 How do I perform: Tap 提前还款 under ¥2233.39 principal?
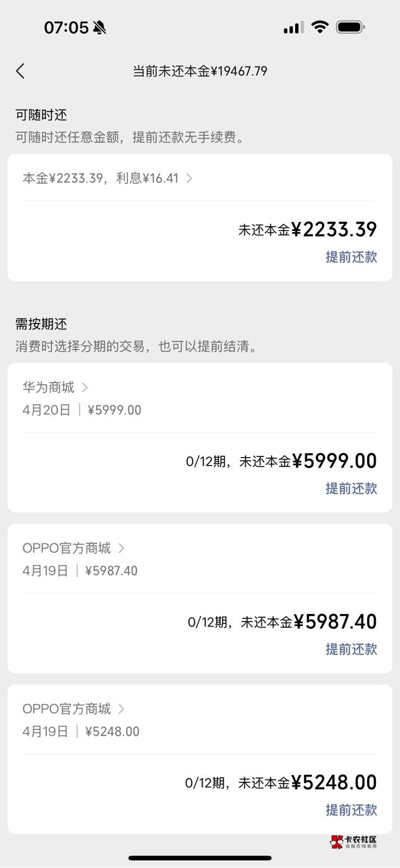(x=351, y=257)
